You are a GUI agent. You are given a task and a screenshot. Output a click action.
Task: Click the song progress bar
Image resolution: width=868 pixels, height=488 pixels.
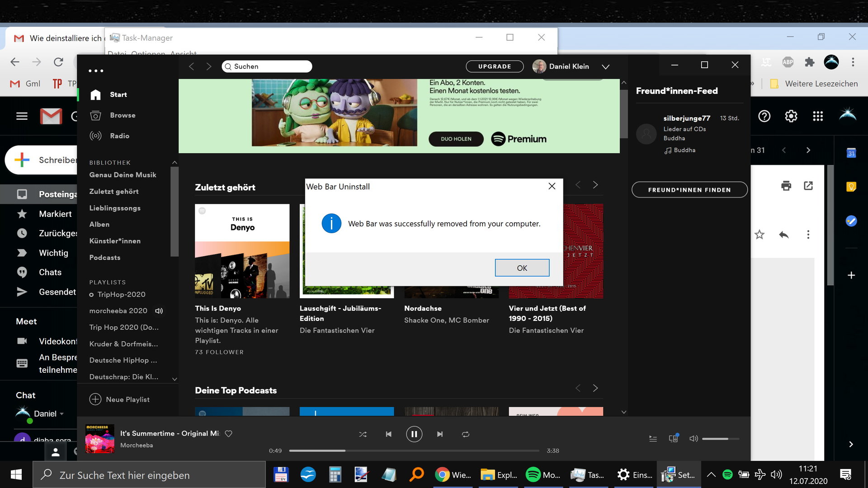coord(414,450)
